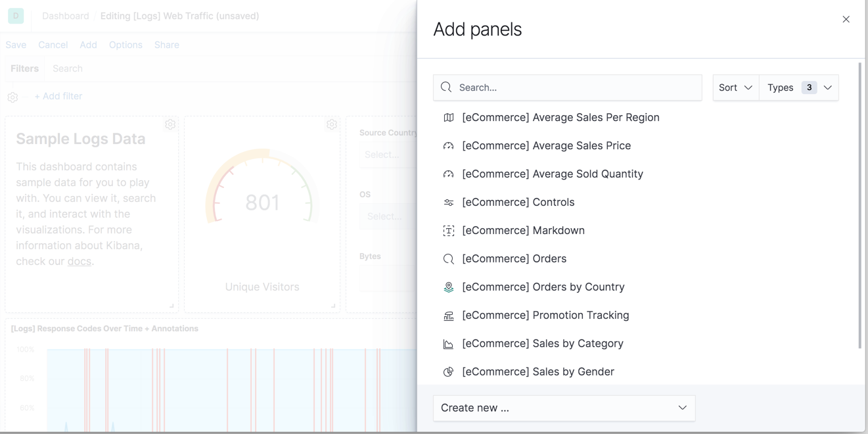The height and width of the screenshot is (434, 868).
Task: Click Add filter link
Action: [x=58, y=96]
